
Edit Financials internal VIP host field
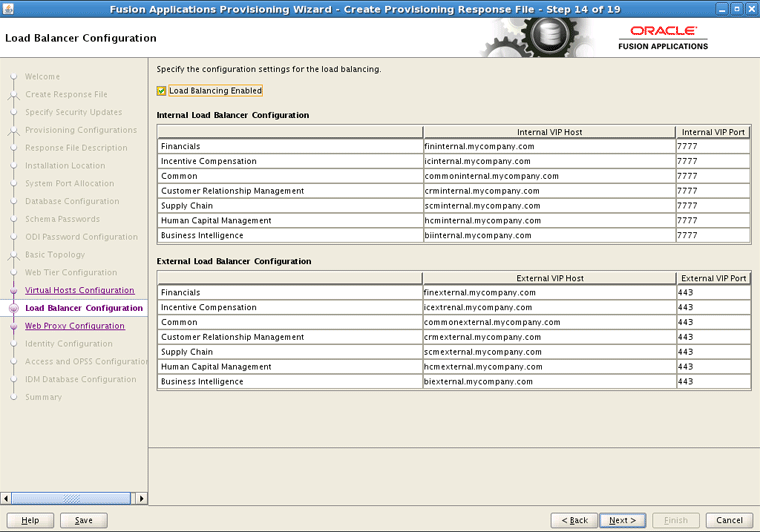click(549, 146)
